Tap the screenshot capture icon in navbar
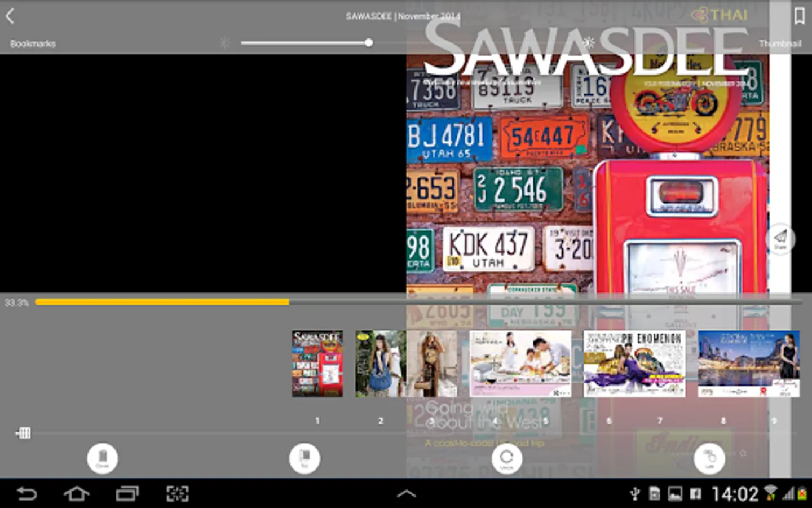812x508 pixels. point(178,494)
